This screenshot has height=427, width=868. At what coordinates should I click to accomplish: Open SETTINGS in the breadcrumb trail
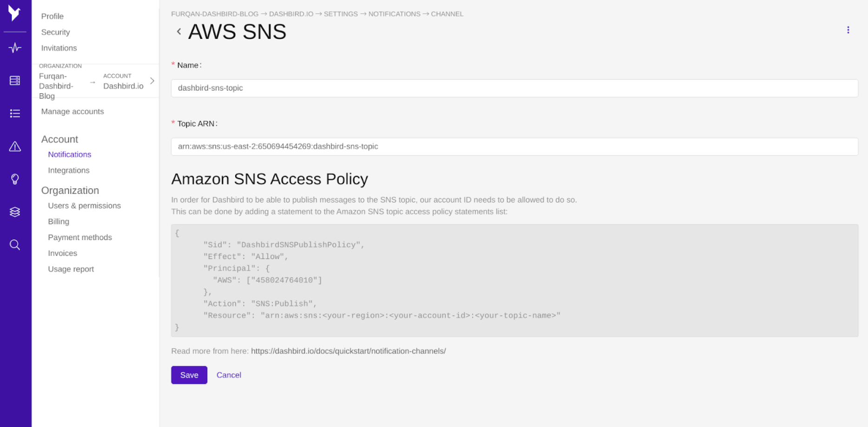(x=341, y=14)
